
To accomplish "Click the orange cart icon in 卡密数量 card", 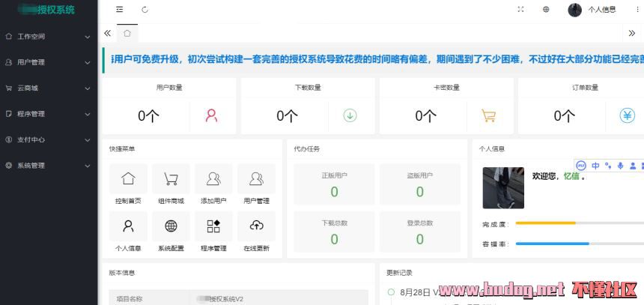I will click(x=488, y=115).
